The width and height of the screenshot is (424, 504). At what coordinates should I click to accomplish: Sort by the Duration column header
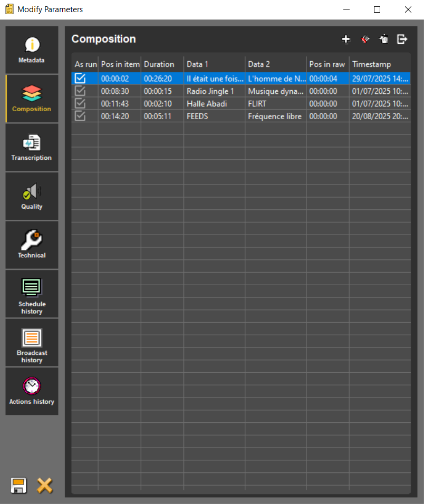click(x=159, y=64)
